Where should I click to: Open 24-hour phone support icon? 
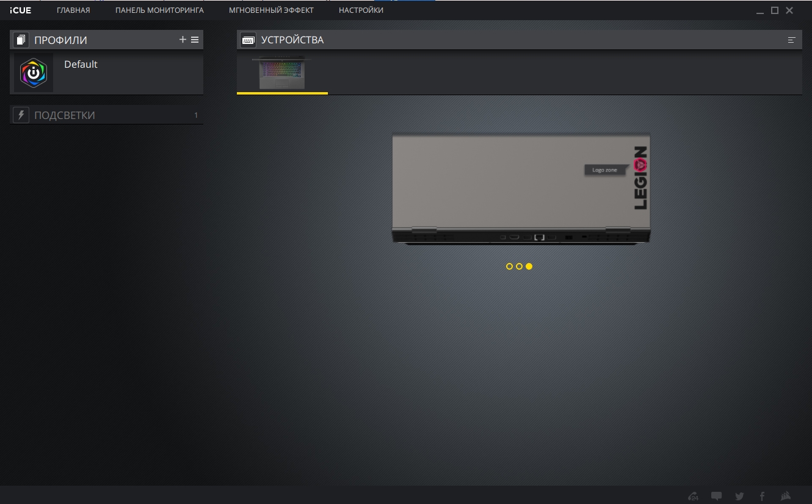click(x=693, y=496)
